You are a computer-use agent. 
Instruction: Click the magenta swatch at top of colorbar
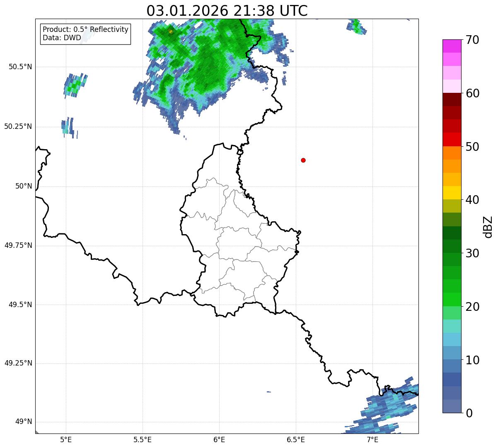point(452,46)
